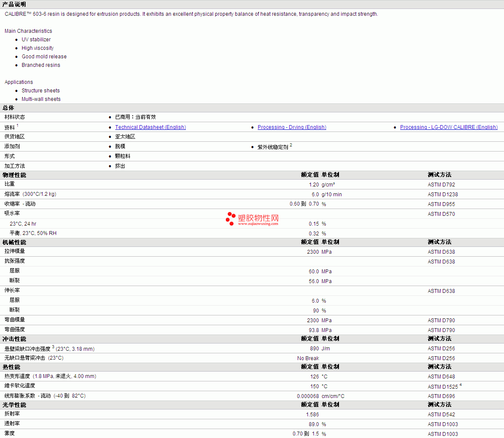Click the 'Main Characteristics' heading
Viewport: 504px width, 438px height.
pos(28,31)
